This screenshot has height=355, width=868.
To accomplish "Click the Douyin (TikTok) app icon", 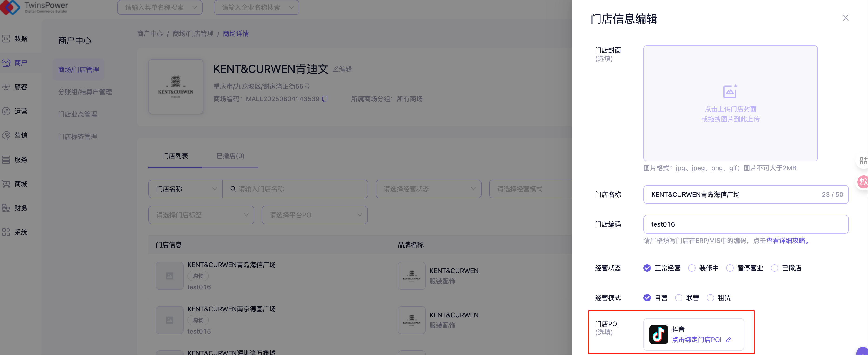I will 658,334.
